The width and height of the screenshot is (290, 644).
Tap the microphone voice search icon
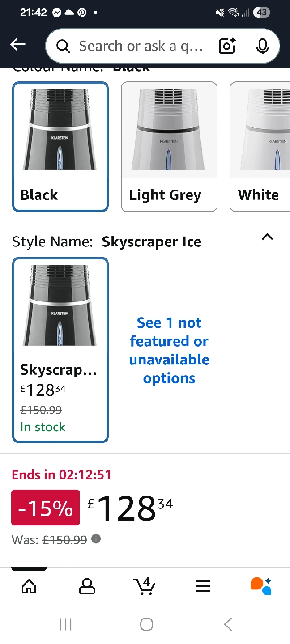pos(262,46)
